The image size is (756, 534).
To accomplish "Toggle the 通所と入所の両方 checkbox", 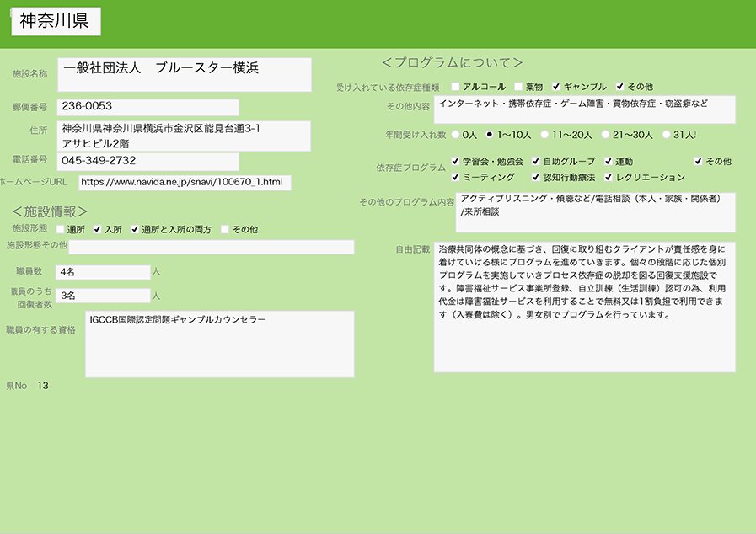I will coord(135,229).
